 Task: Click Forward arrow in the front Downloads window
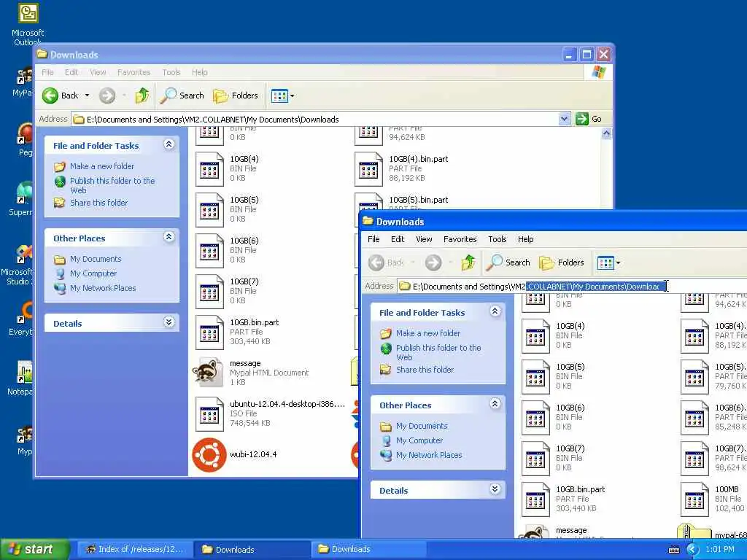tap(433, 262)
